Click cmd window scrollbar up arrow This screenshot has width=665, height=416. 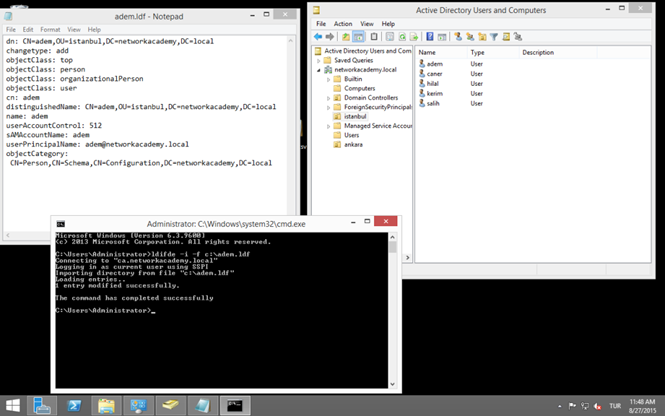point(392,237)
